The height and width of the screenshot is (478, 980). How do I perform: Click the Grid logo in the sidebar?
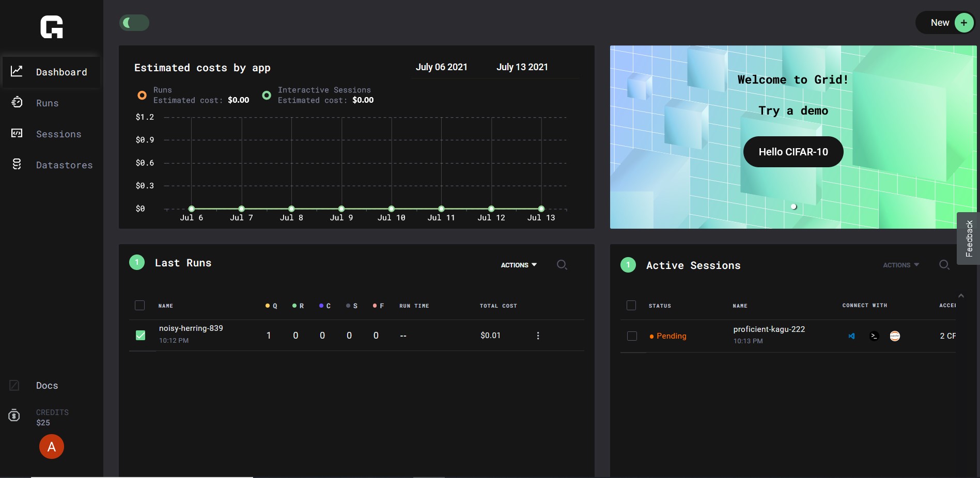coord(52,27)
